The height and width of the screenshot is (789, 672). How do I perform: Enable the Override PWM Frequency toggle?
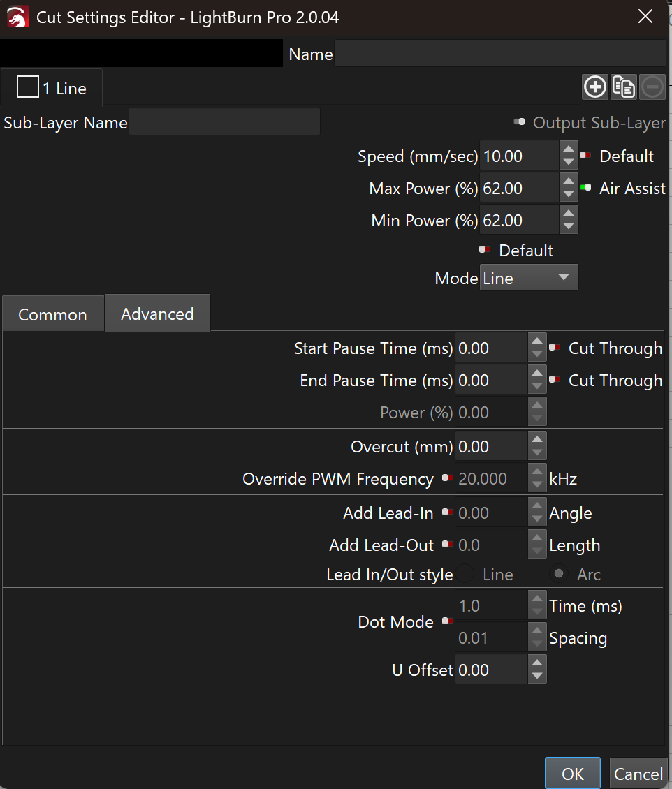[x=447, y=479]
